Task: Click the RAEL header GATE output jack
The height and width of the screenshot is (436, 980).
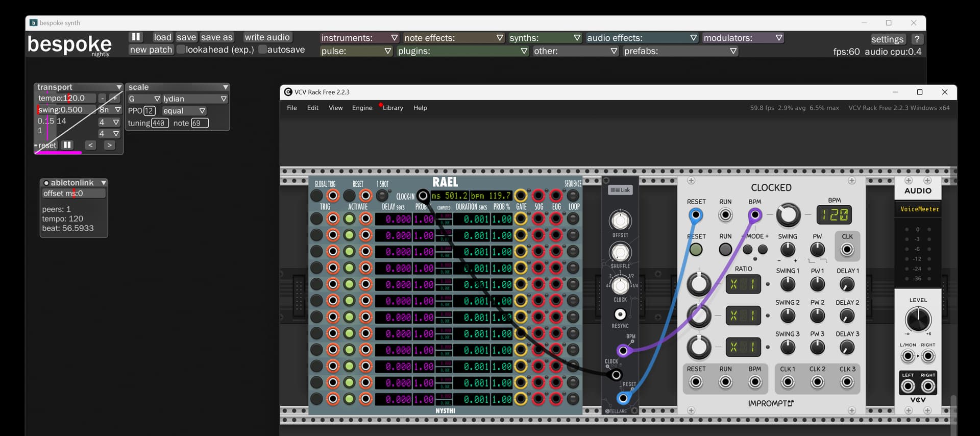Action: click(521, 196)
